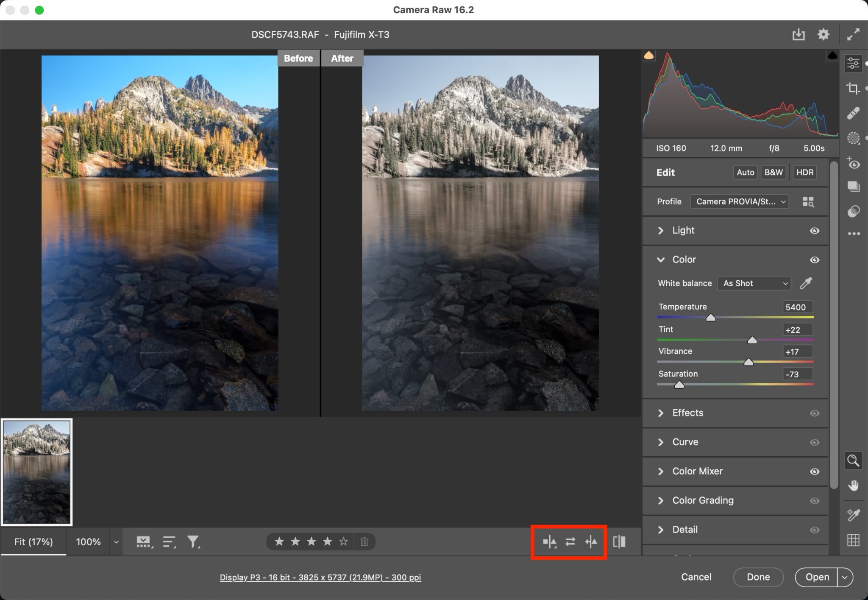Click the Display P3 bit depth link
868x600 pixels.
pos(320,577)
